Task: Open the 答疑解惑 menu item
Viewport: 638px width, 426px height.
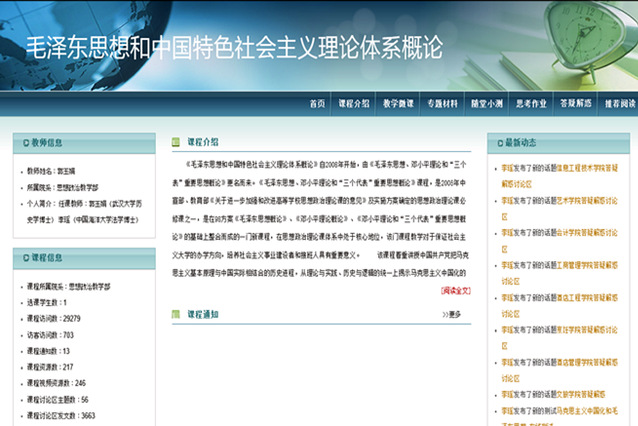Action: click(575, 104)
